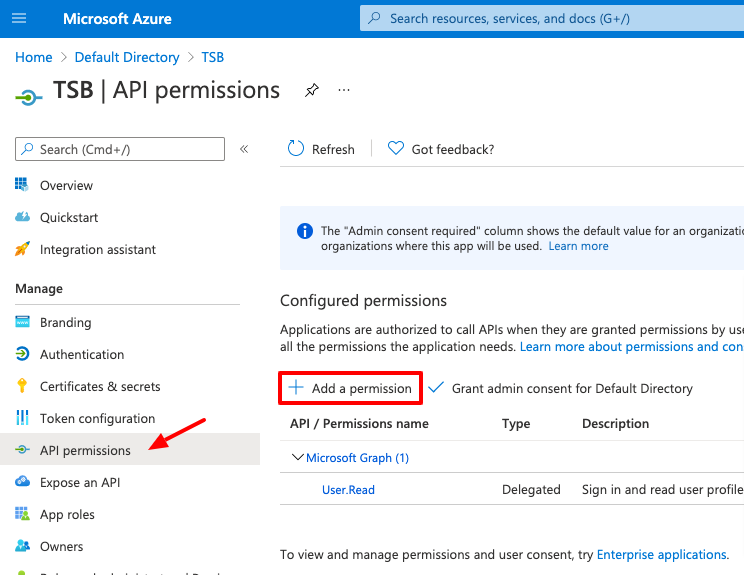Click the plus icon for Add a permission
This screenshot has width=744, height=575.
click(296, 388)
